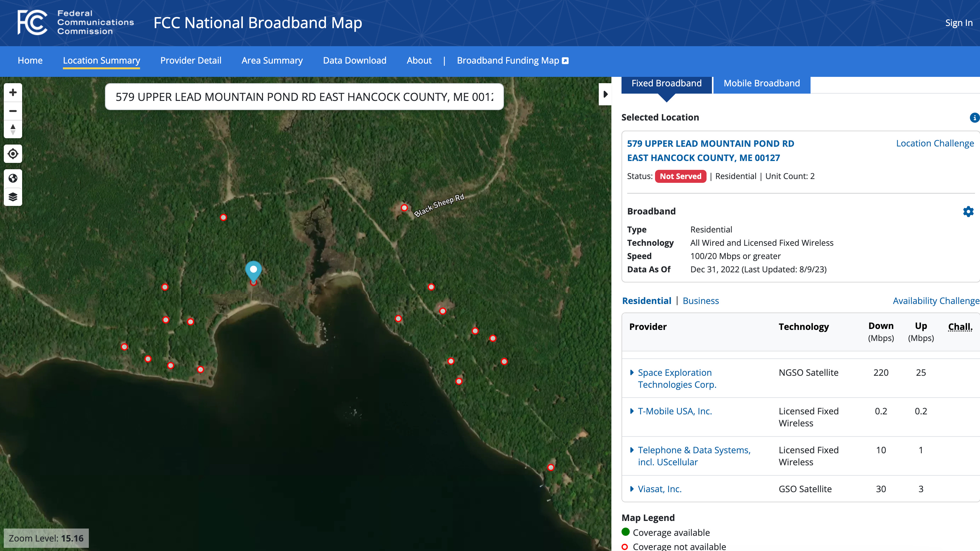Click the '100/20 Mbps or greater' speed value

[735, 256]
